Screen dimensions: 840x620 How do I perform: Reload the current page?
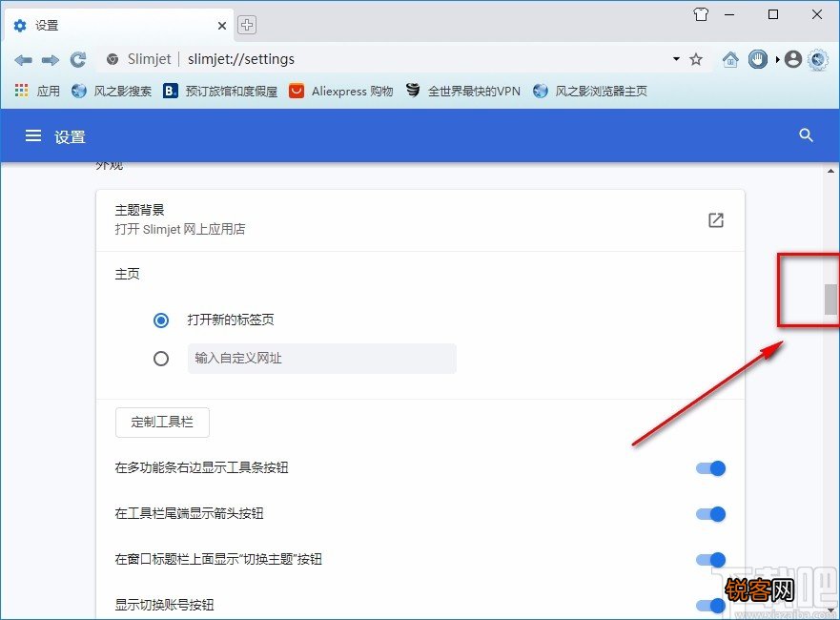pyautogui.click(x=78, y=59)
